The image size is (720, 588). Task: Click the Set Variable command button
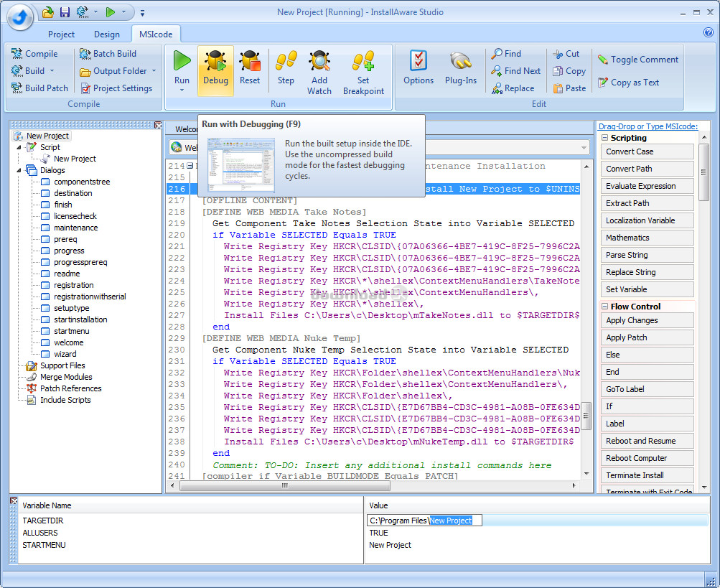pyautogui.click(x=647, y=289)
